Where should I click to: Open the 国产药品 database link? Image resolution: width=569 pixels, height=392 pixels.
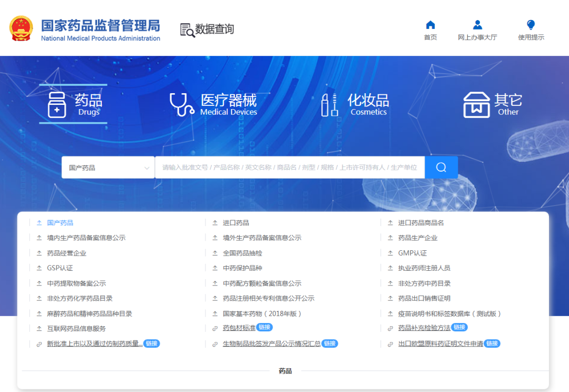[x=60, y=223]
